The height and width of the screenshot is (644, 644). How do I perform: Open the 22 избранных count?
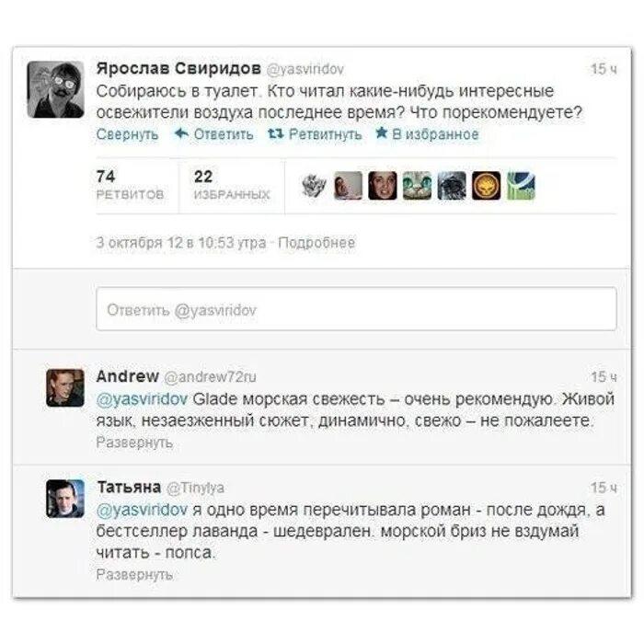(x=232, y=185)
